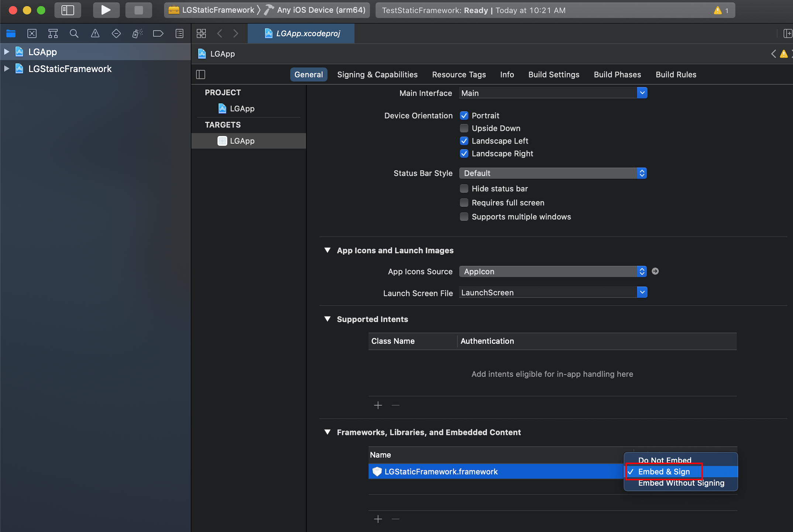Switch to the Build Phases tab

pyautogui.click(x=617, y=75)
